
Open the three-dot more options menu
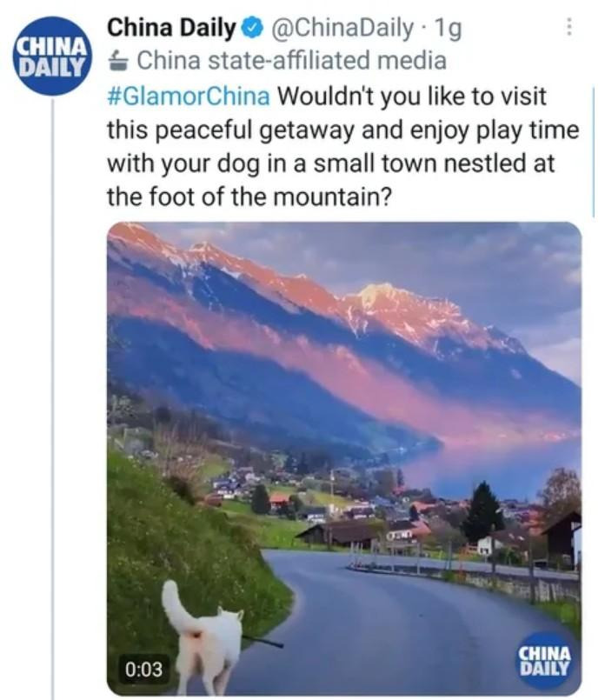point(568,28)
